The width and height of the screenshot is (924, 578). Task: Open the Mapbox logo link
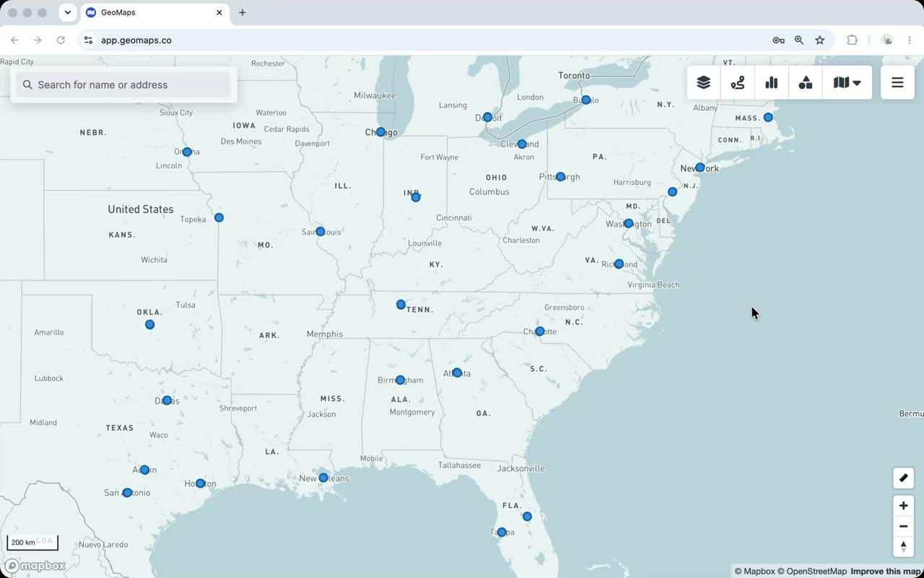tap(35, 566)
